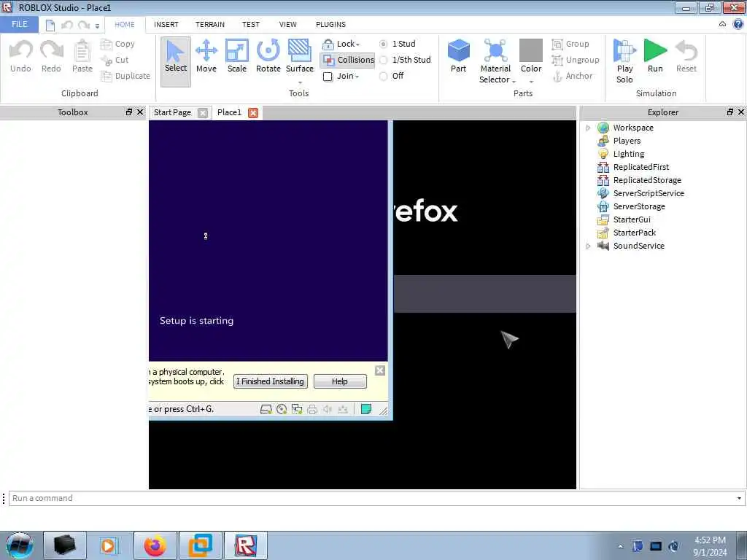Viewport: 747px width, 560px height.
Task: Open the VIEW ribbon tab
Action: coord(287,24)
